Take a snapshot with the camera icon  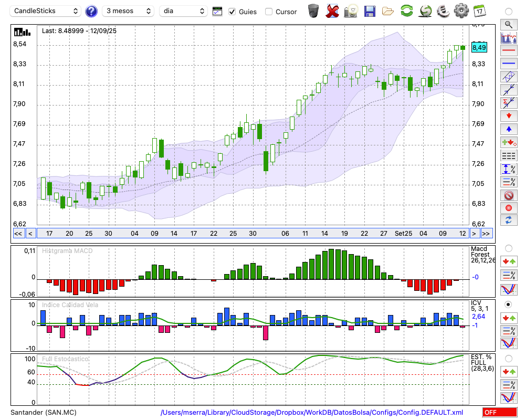coord(351,11)
